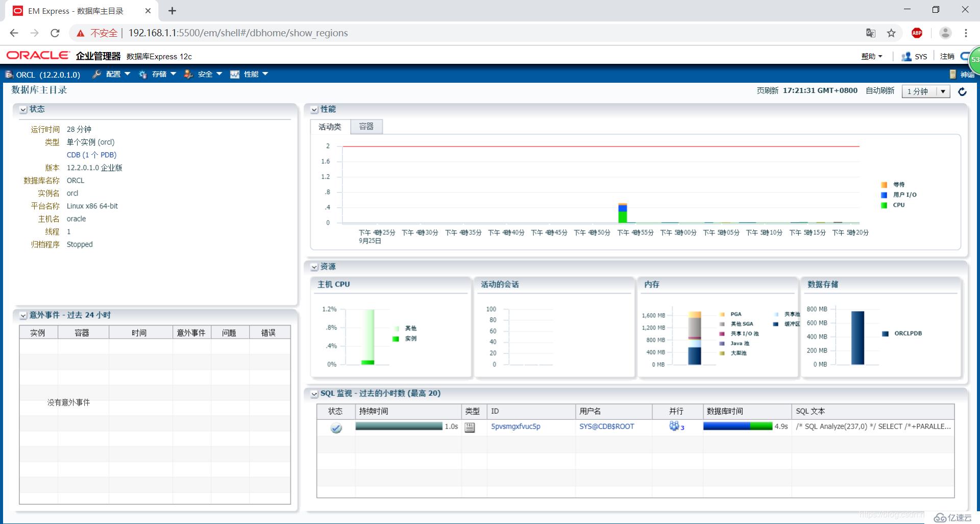Viewport: 980px width, 524px height.
Task: Open a new browser tab
Action: 172,11
